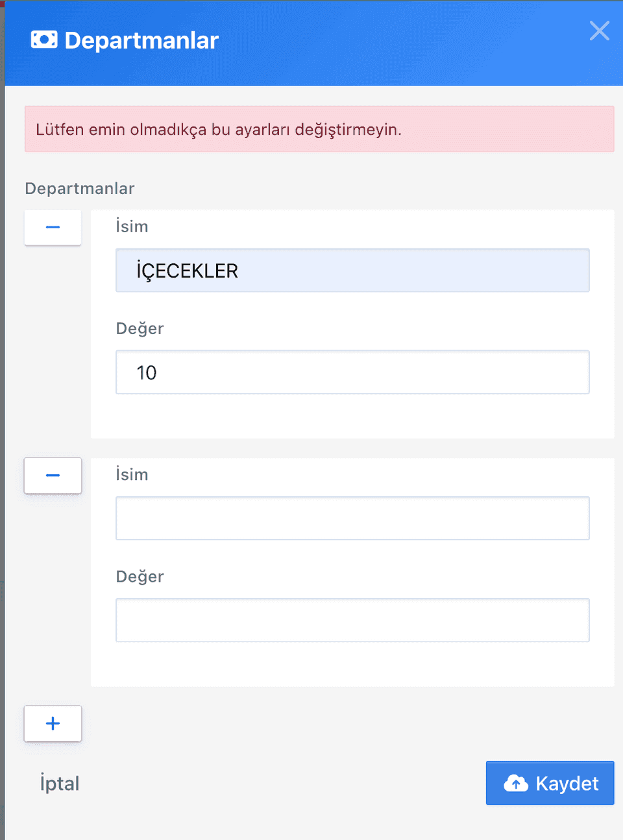
Task: Click the gray Departmanlar label above list
Action: (80, 188)
